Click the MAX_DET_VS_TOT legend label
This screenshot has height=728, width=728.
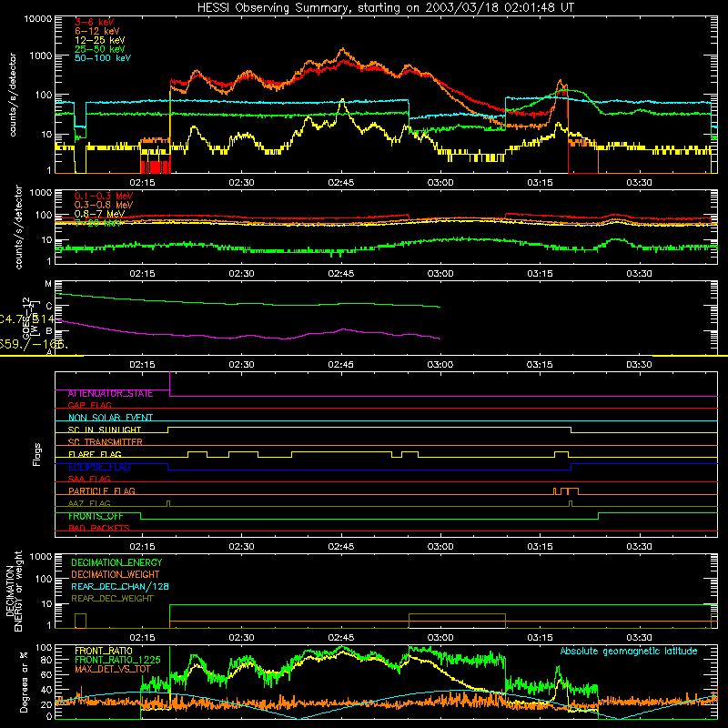click(x=112, y=669)
